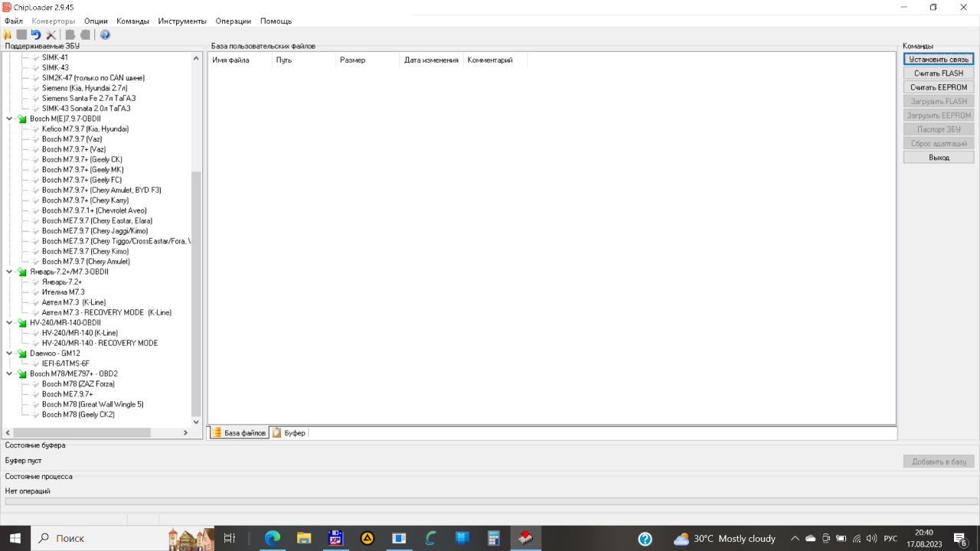Open the calculator app in taskbar

(494, 538)
